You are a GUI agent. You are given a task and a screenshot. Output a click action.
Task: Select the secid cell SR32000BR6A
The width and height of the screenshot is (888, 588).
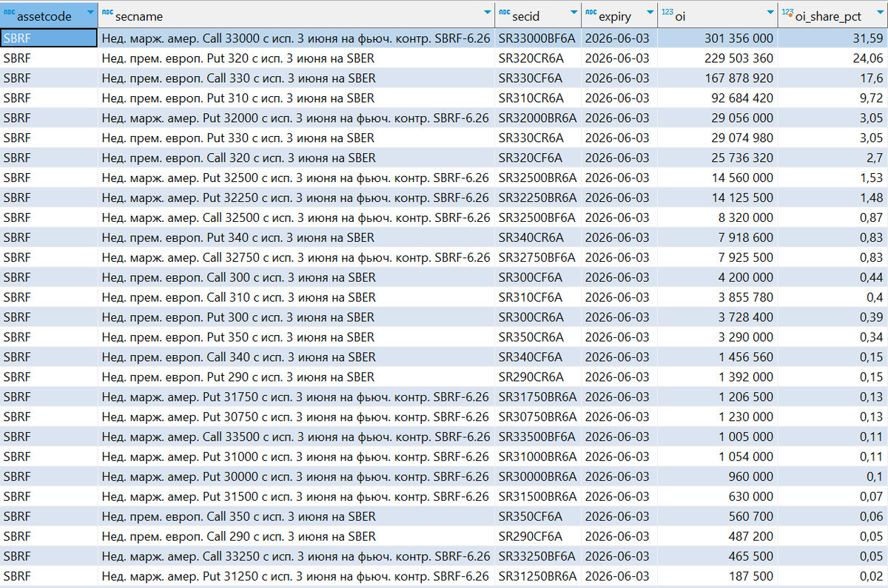[538, 118]
